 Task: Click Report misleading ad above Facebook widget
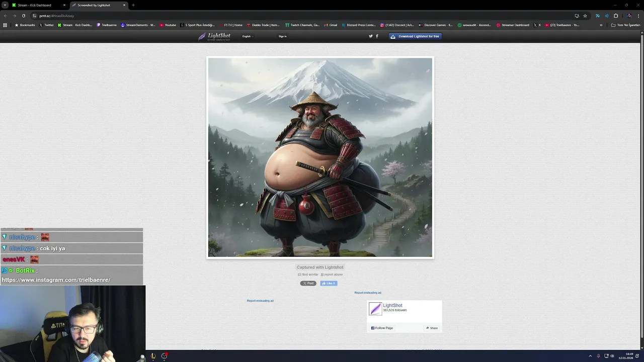click(368, 293)
